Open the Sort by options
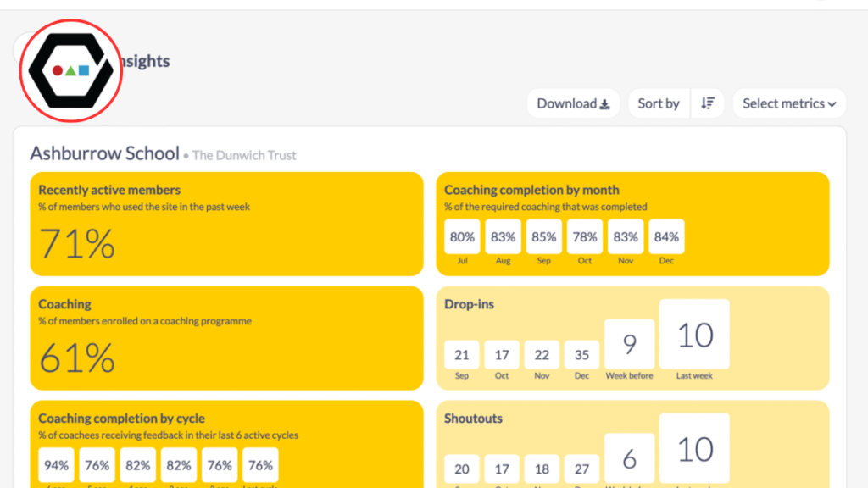Screen dimensions: 868x488 (x=659, y=103)
